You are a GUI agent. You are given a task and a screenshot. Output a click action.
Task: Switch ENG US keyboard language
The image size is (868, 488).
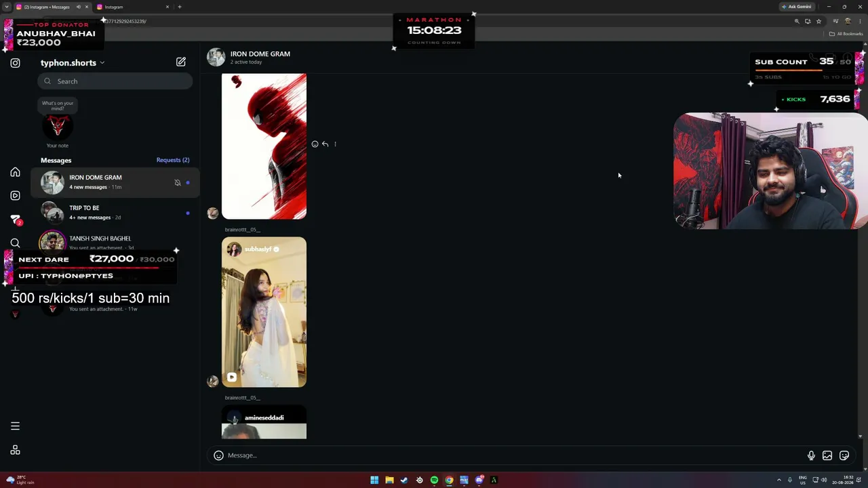point(803,480)
